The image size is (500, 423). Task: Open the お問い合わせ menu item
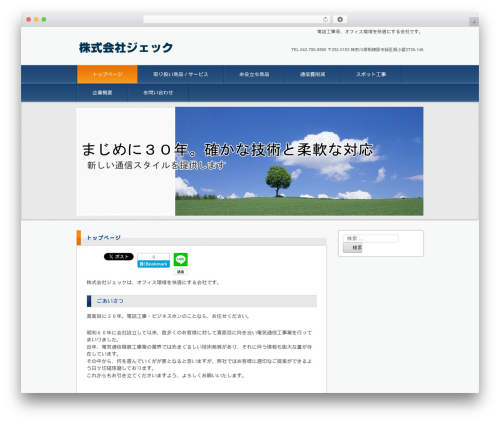click(158, 93)
